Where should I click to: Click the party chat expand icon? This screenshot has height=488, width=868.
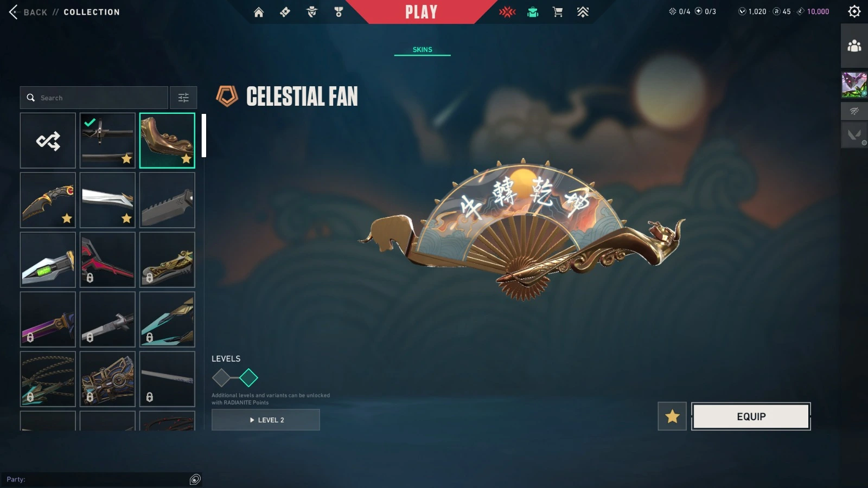click(195, 479)
